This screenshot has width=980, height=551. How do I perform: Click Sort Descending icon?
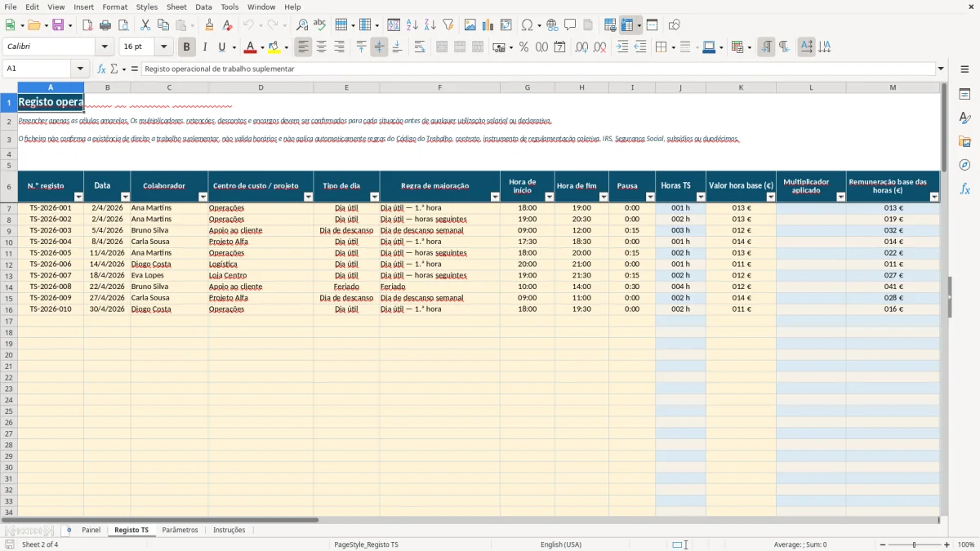tap(430, 25)
